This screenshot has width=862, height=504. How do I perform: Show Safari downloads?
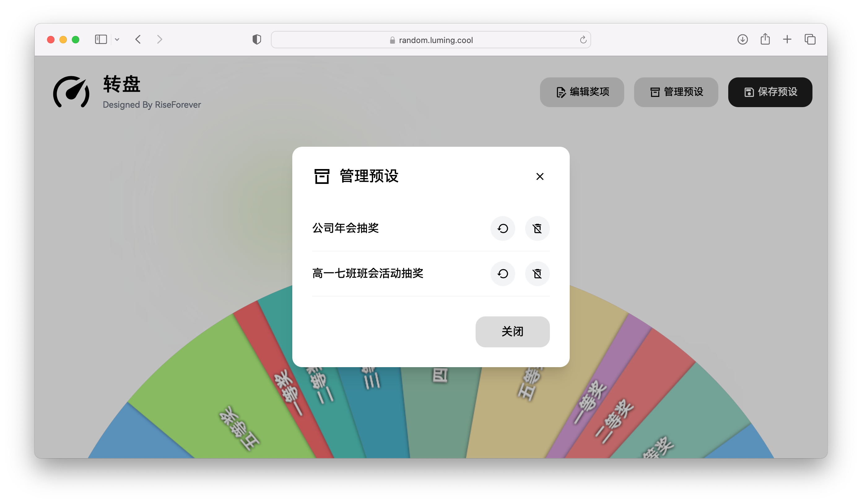pos(742,40)
